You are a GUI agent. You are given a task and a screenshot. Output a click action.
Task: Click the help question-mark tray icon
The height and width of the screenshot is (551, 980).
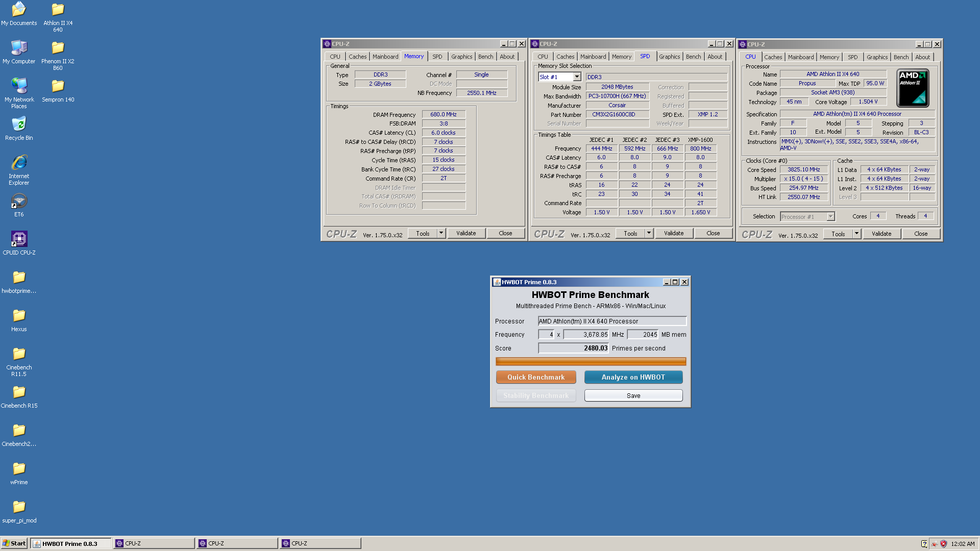[924, 544]
